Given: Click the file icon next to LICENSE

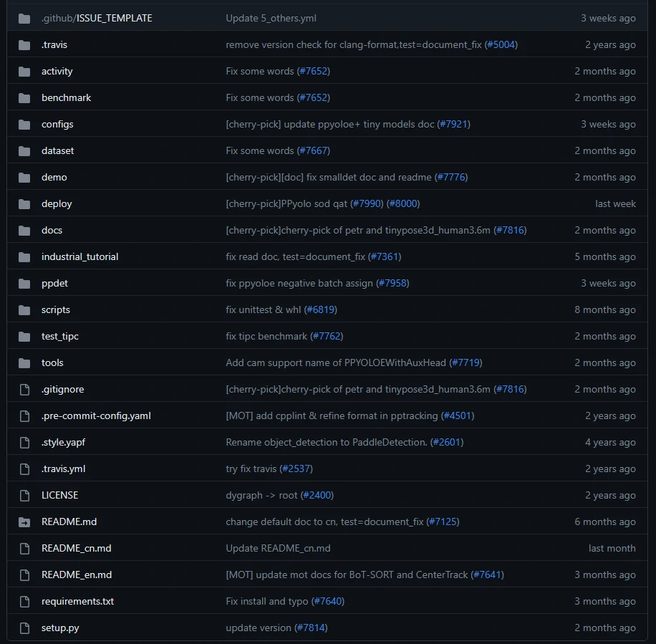Looking at the screenshot, I should (x=25, y=495).
